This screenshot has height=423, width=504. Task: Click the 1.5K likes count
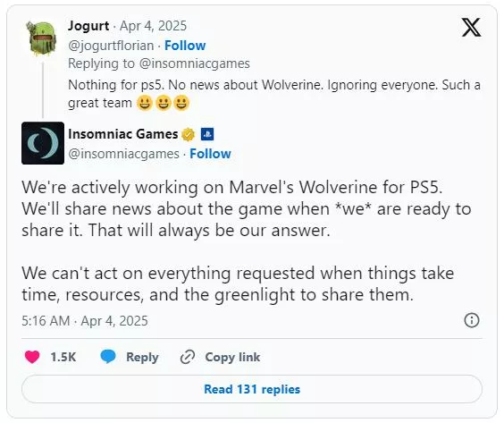(x=63, y=357)
